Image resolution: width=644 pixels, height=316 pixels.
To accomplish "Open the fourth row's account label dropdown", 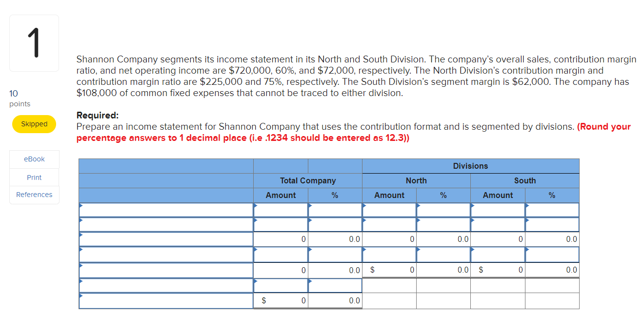I will pyautogui.click(x=166, y=255).
